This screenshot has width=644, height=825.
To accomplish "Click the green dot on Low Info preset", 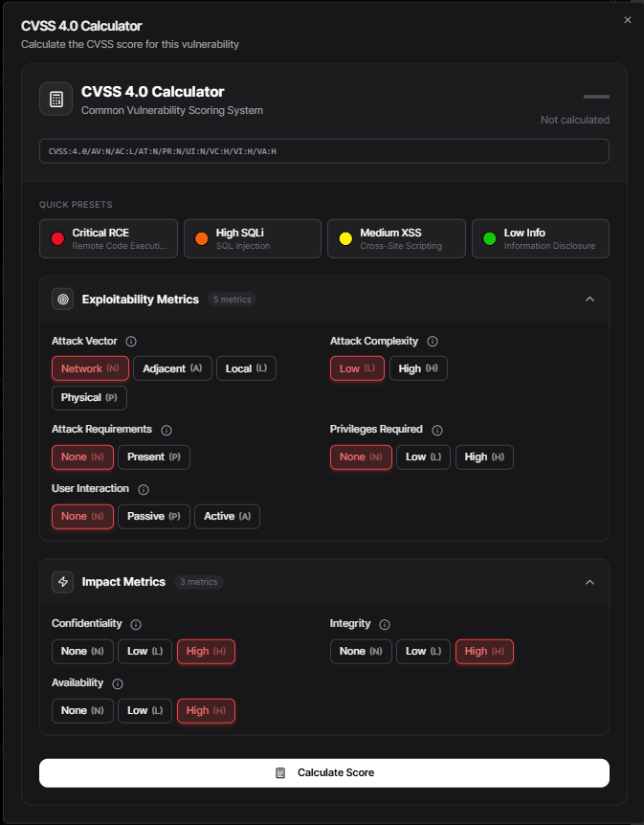I will [490, 239].
